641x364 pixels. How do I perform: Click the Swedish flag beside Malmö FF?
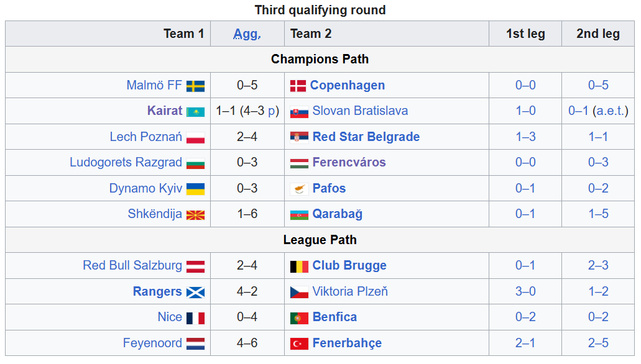pos(195,86)
